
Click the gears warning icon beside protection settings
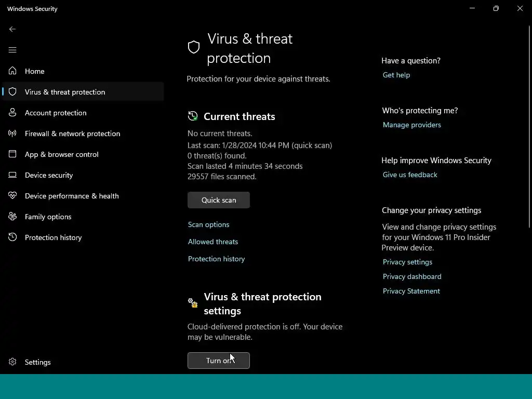point(193,303)
